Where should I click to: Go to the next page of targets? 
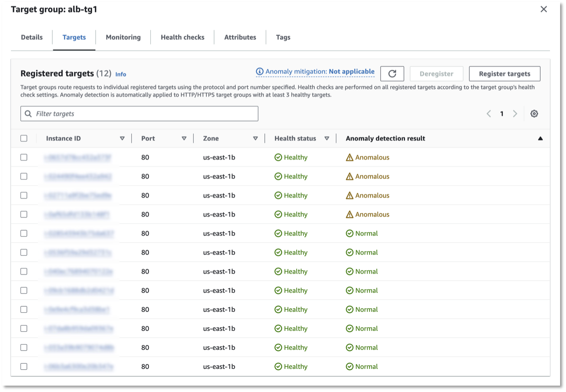click(x=515, y=113)
